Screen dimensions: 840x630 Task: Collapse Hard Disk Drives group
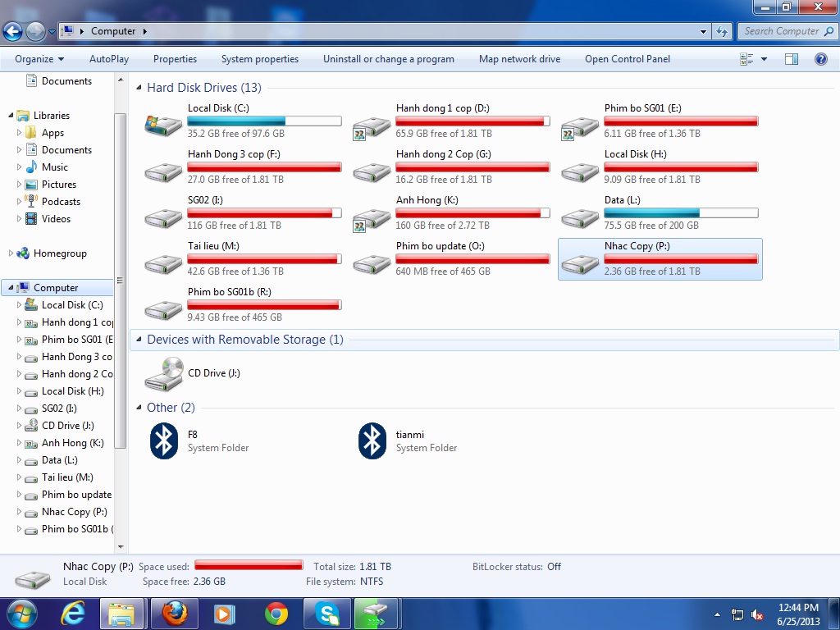tap(139, 87)
